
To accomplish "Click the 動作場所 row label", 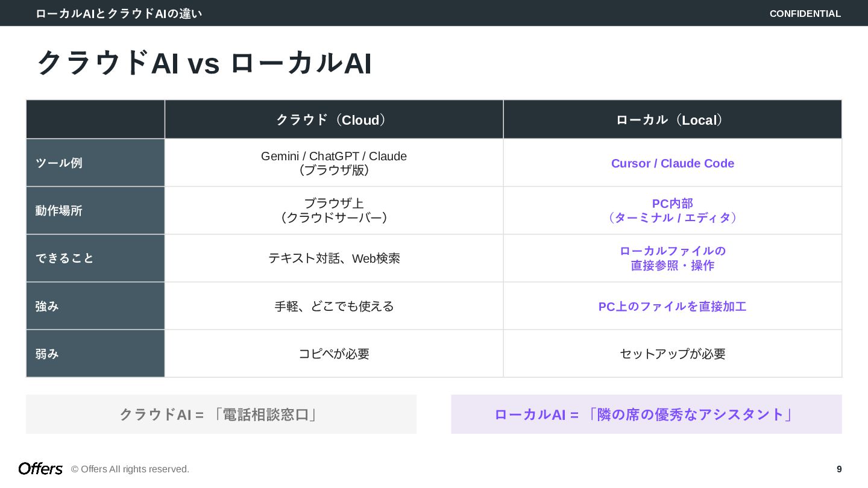I will [x=95, y=210].
